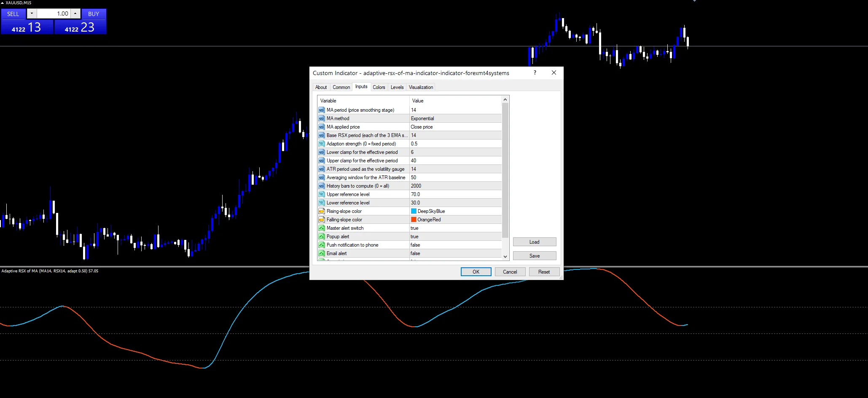Image resolution: width=868 pixels, height=398 pixels.
Task: Click the Email alert row icon
Action: 321,253
